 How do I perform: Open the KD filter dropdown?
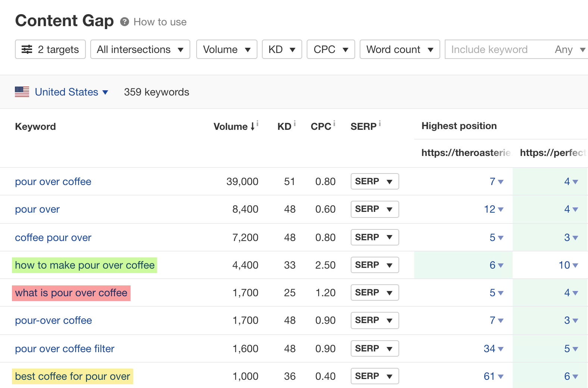[x=282, y=49]
